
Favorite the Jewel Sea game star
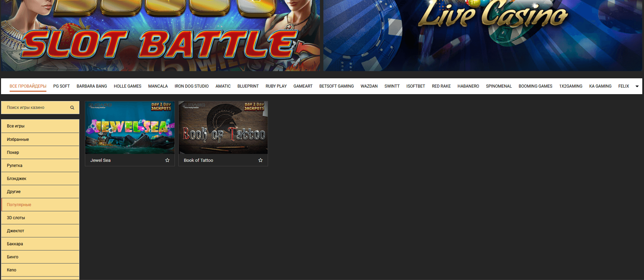click(167, 160)
